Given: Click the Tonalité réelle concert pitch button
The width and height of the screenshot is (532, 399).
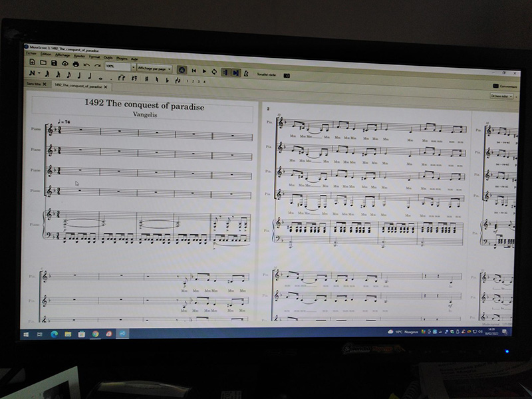Looking at the screenshot, I should point(267,74).
